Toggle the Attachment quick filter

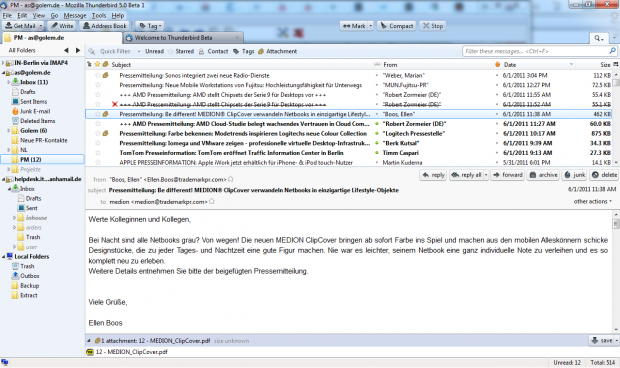click(278, 51)
